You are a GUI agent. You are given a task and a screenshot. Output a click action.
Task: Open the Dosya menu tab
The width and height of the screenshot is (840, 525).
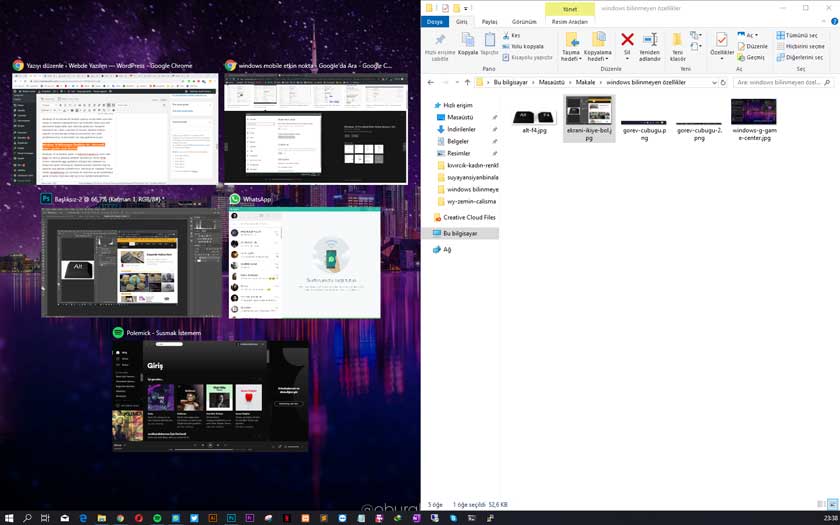tap(434, 22)
